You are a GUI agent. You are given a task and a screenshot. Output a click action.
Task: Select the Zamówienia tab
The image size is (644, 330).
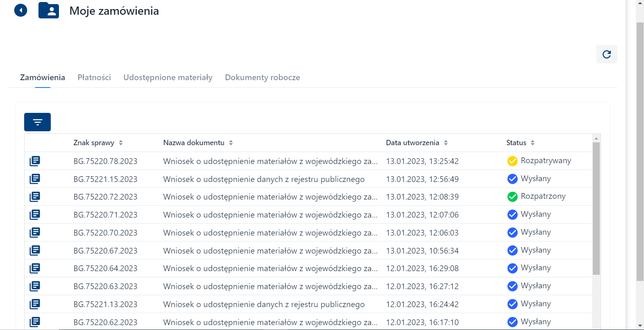click(x=43, y=77)
